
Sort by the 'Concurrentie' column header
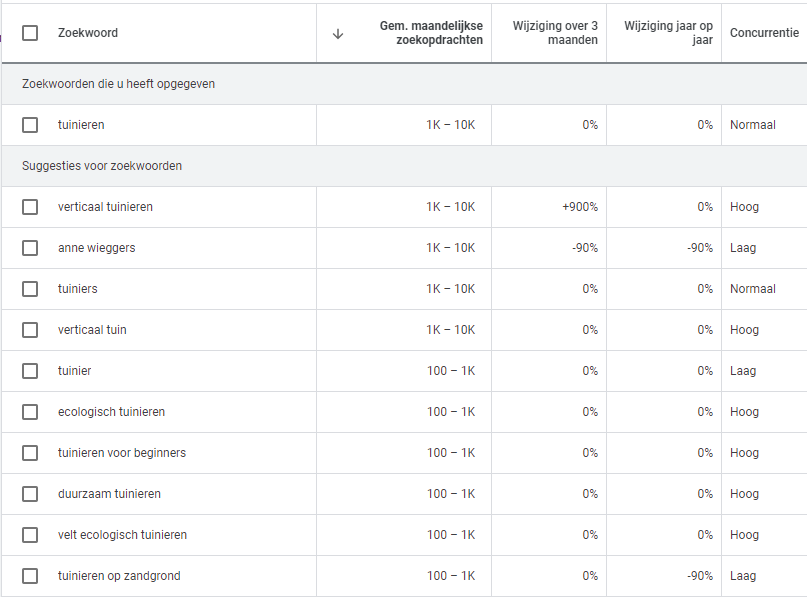764,33
